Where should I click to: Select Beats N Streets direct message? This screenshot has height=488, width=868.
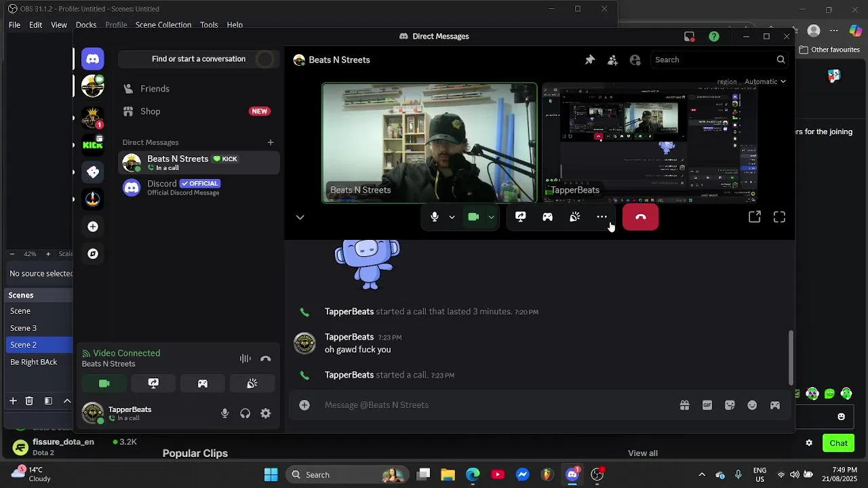[199, 163]
